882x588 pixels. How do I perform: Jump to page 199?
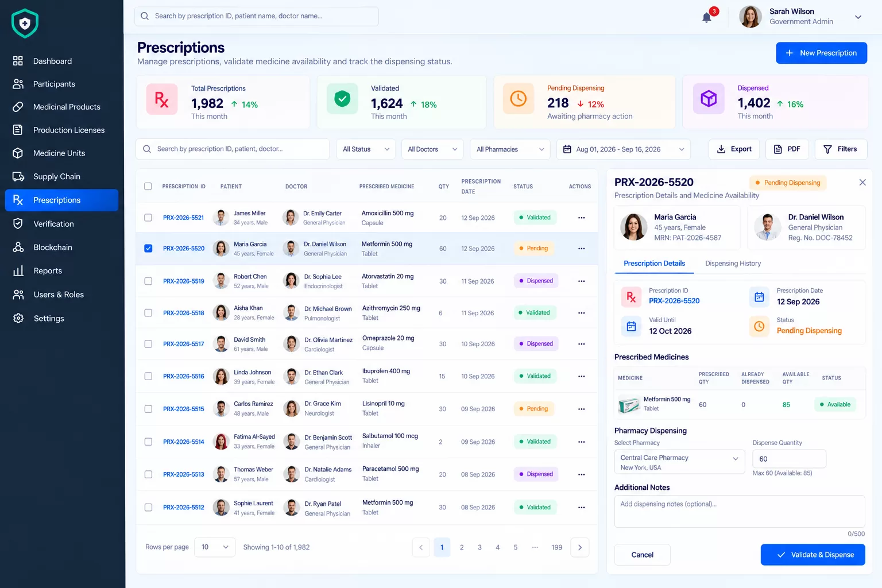pyautogui.click(x=556, y=547)
